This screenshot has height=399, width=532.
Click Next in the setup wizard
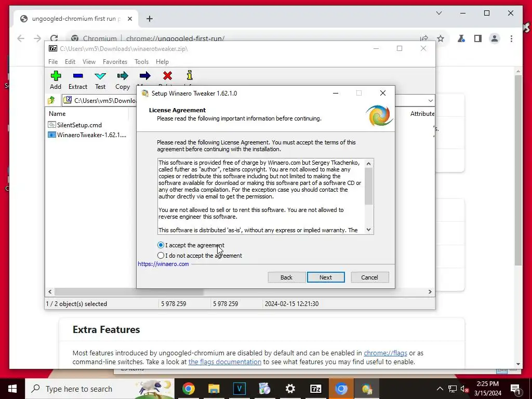326,277
